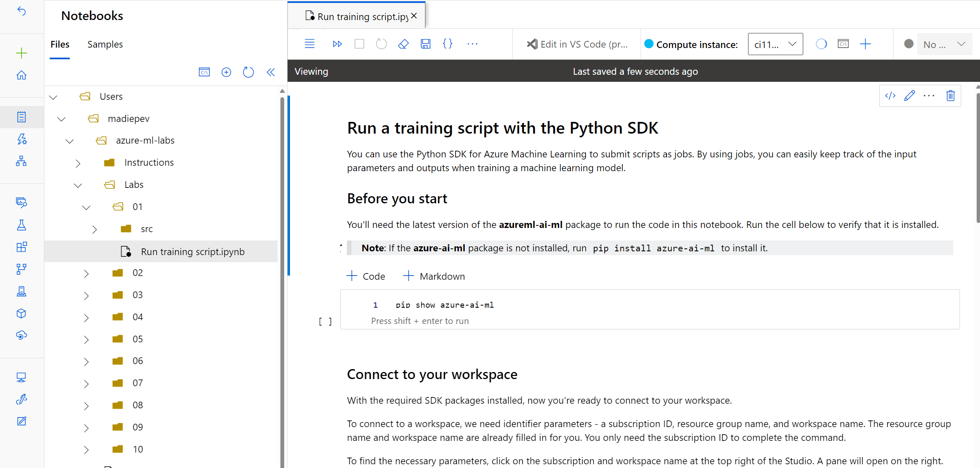980x468 pixels.
Task: Click the interrupt kernel icon
Action: coord(359,44)
